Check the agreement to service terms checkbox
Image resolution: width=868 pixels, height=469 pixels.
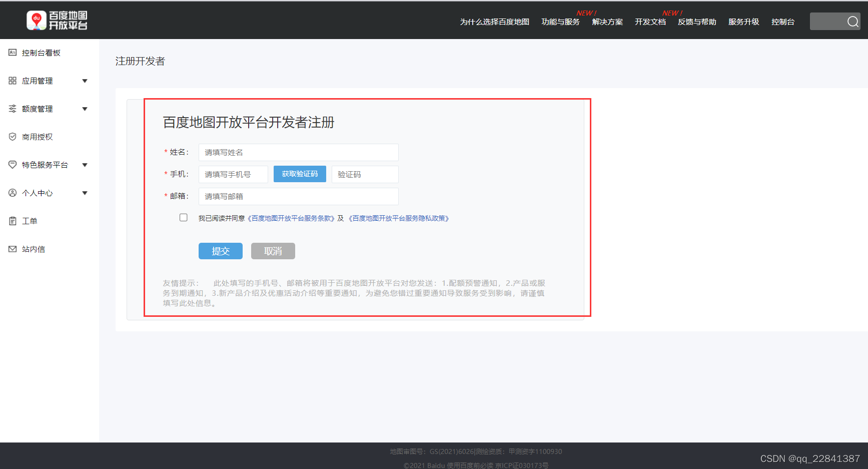point(184,217)
